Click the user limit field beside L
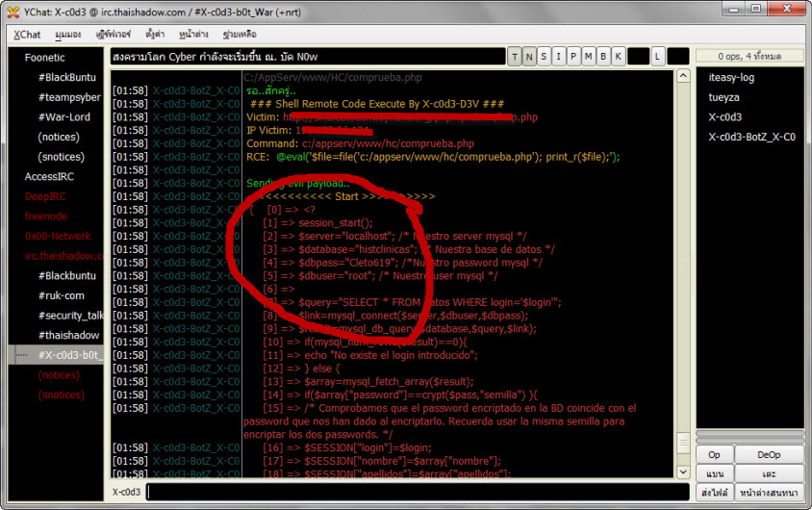Image resolution: width=812 pixels, height=510 pixels. coord(678,57)
